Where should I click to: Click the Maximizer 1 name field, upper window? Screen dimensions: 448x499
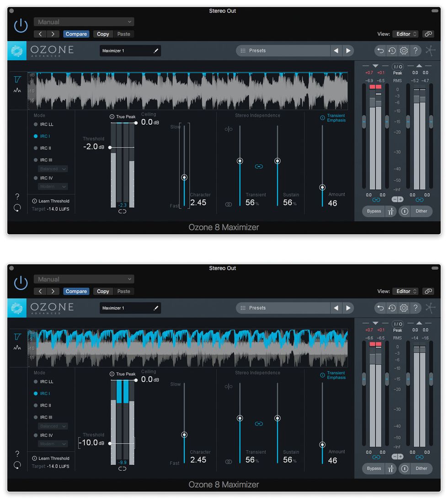[130, 51]
